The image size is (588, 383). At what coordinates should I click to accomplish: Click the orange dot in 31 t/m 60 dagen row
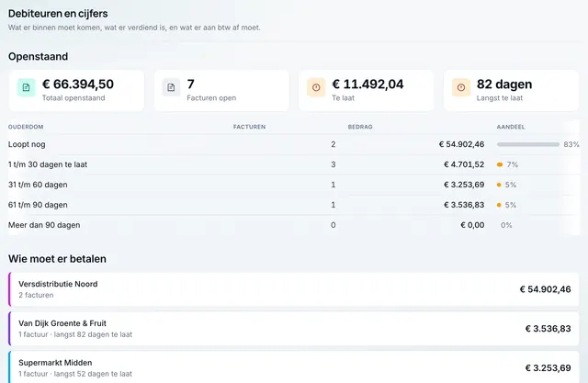point(499,185)
